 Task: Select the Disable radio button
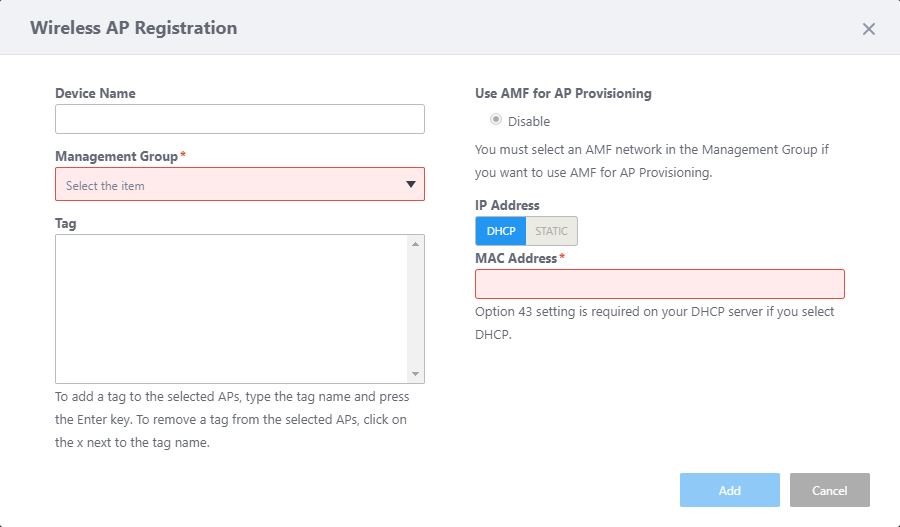(x=496, y=121)
